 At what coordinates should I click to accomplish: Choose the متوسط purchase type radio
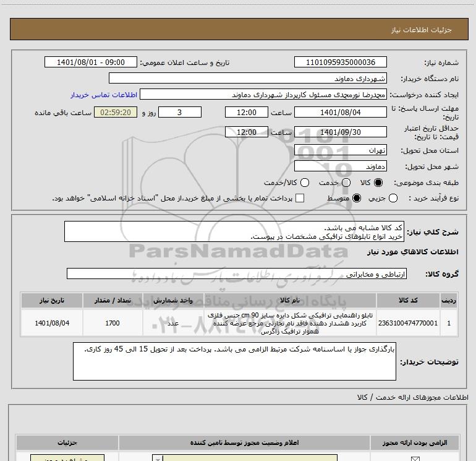pyautogui.click(x=357, y=198)
